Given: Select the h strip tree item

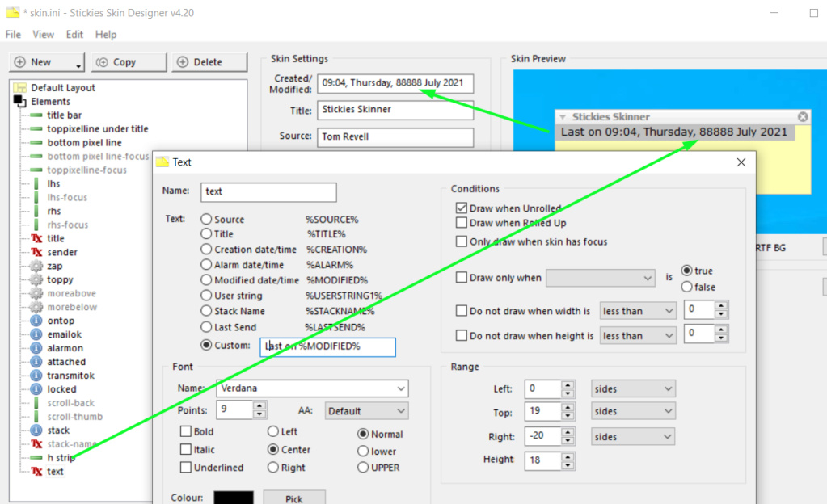Looking at the screenshot, I should [x=61, y=458].
